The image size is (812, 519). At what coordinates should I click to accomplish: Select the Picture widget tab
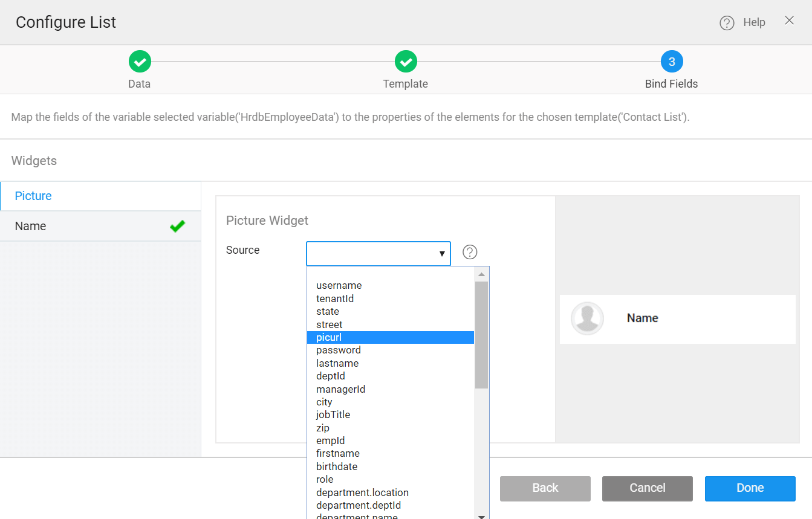(x=33, y=196)
